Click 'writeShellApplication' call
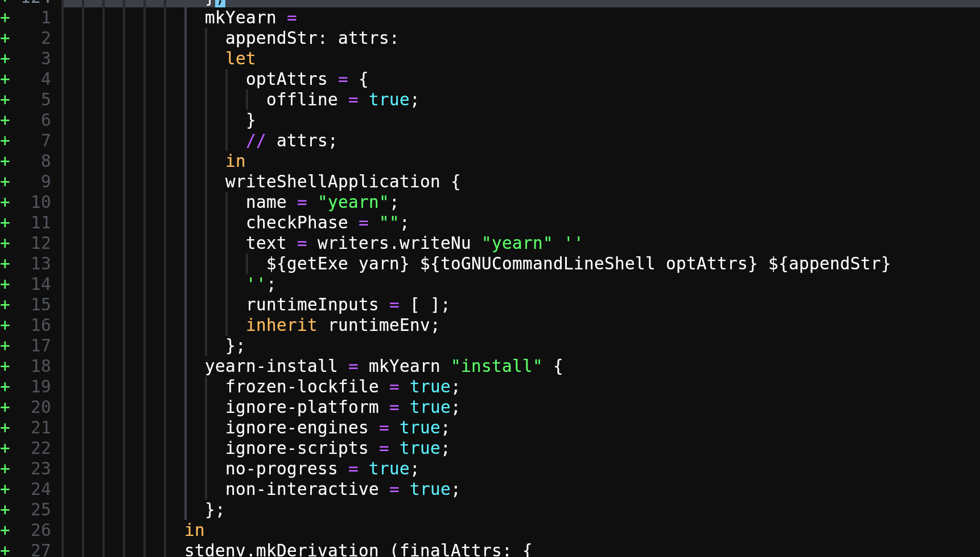980x557 pixels. pos(332,182)
